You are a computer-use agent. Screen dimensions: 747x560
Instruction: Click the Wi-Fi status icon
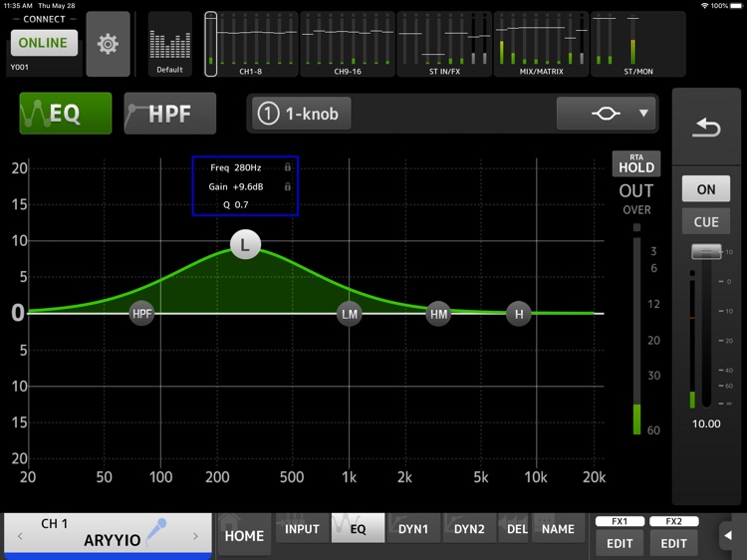pos(704,6)
